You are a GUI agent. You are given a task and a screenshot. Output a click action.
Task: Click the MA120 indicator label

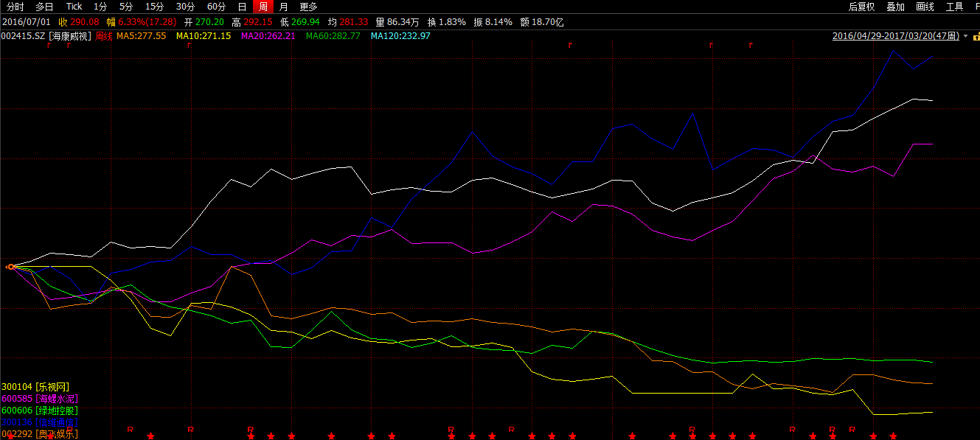click(400, 36)
